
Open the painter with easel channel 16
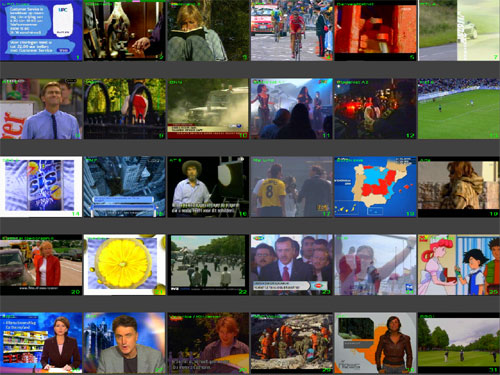(x=208, y=187)
